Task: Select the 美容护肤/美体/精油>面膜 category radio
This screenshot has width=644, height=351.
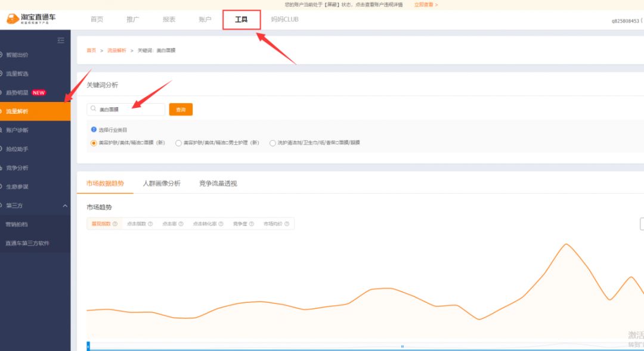Action: tap(94, 143)
